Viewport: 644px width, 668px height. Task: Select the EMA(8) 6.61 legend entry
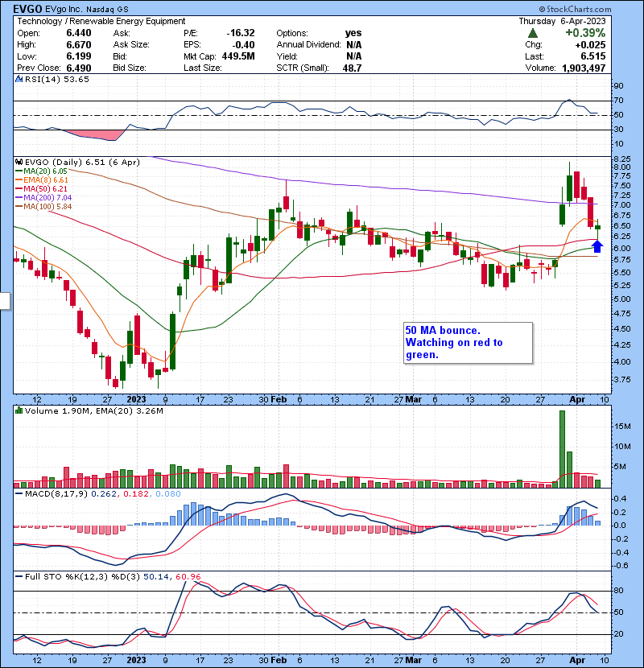pos(42,180)
